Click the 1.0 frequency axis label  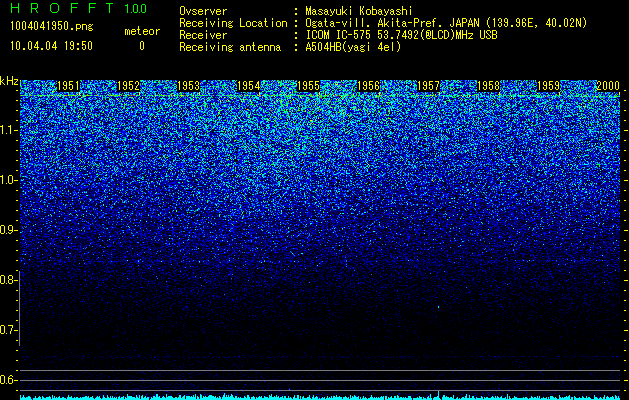click(x=8, y=180)
